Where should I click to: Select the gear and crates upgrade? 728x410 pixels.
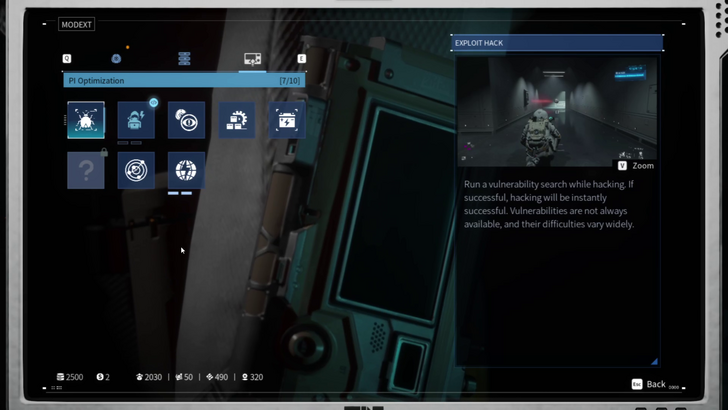tap(237, 120)
